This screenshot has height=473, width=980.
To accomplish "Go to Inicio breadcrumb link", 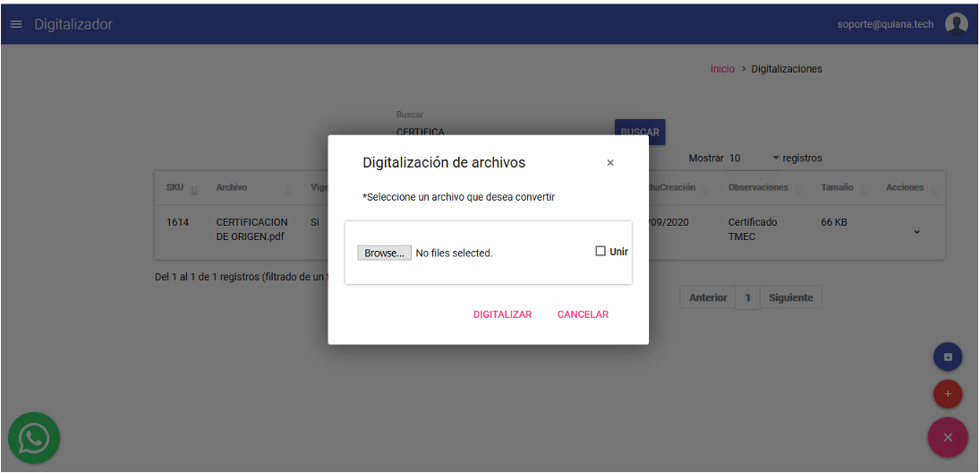I will (722, 69).
